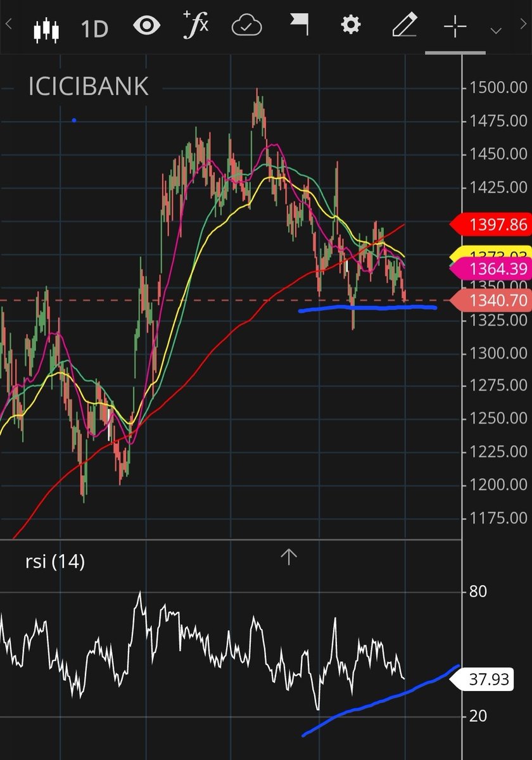Click the 1175.00 price axis label
Viewport: 532px width, 760px height.
tap(498, 517)
